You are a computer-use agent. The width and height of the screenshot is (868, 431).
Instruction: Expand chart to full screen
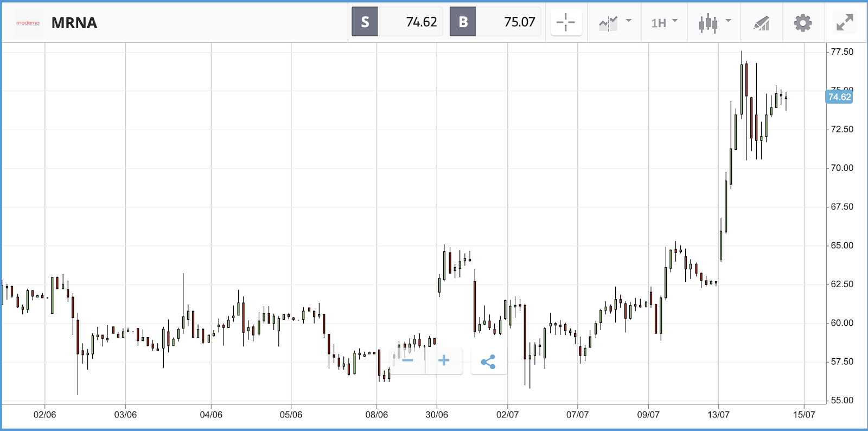[845, 22]
